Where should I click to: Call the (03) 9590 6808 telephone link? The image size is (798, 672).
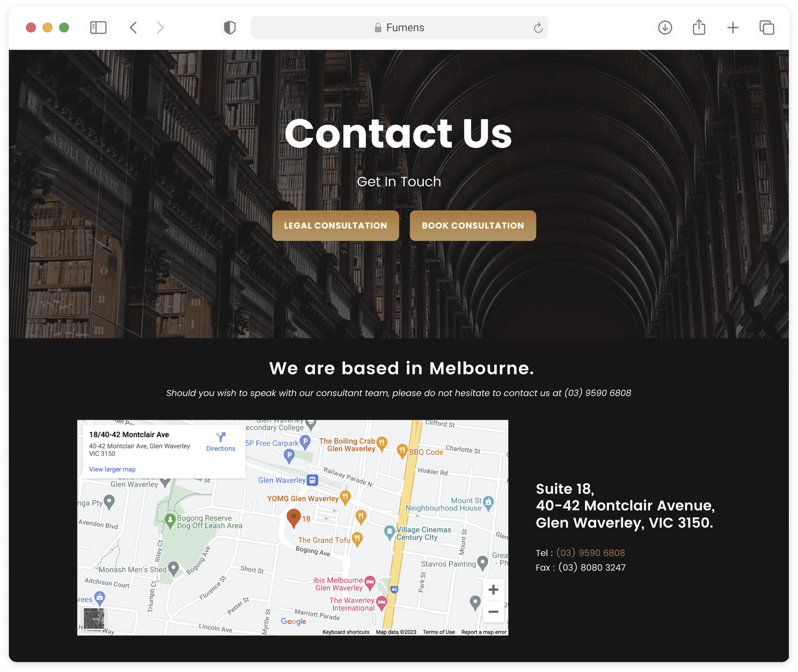click(590, 553)
